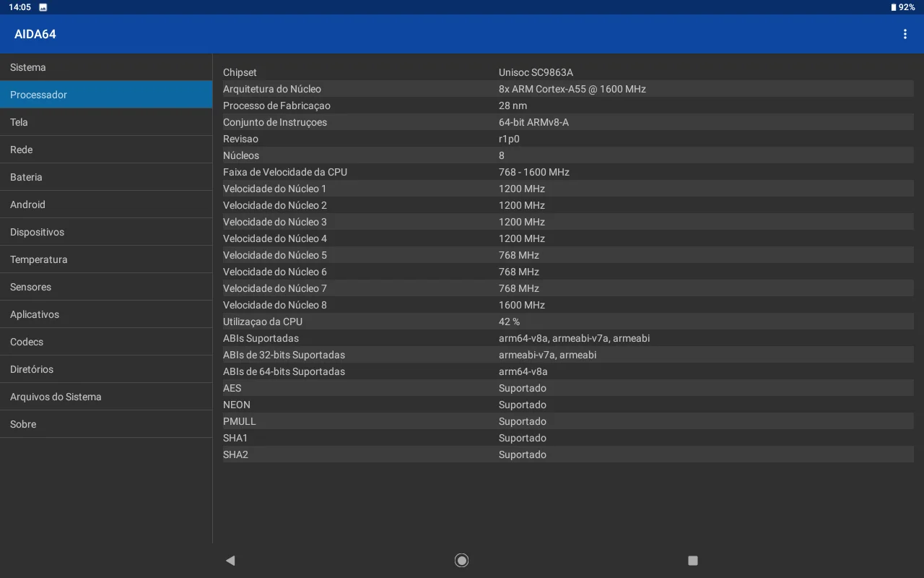Tap the Conjunto de Instruçoes label
924x578 pixels.
click(x=275, y=122)
